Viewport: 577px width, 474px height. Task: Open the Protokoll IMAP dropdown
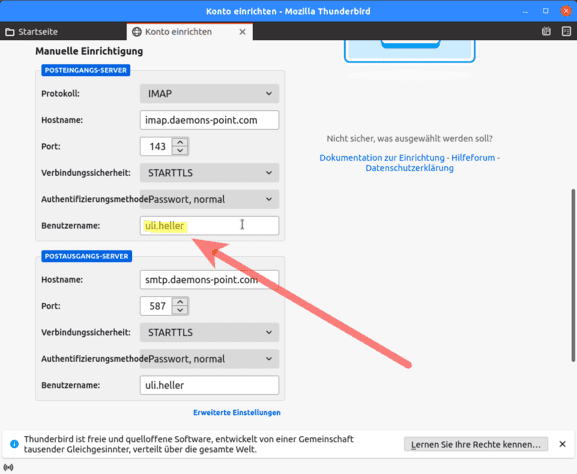[x=209, y=93]
